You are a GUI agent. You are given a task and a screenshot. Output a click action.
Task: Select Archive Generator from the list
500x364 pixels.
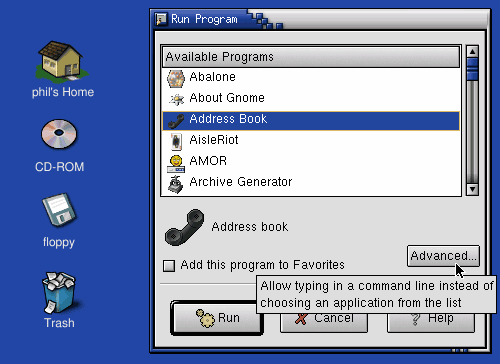(311, 183)
